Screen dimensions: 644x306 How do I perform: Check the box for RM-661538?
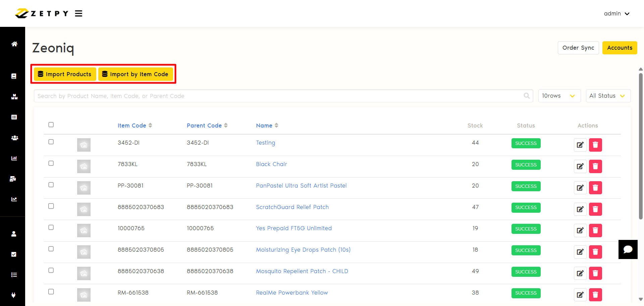[51, 292]
